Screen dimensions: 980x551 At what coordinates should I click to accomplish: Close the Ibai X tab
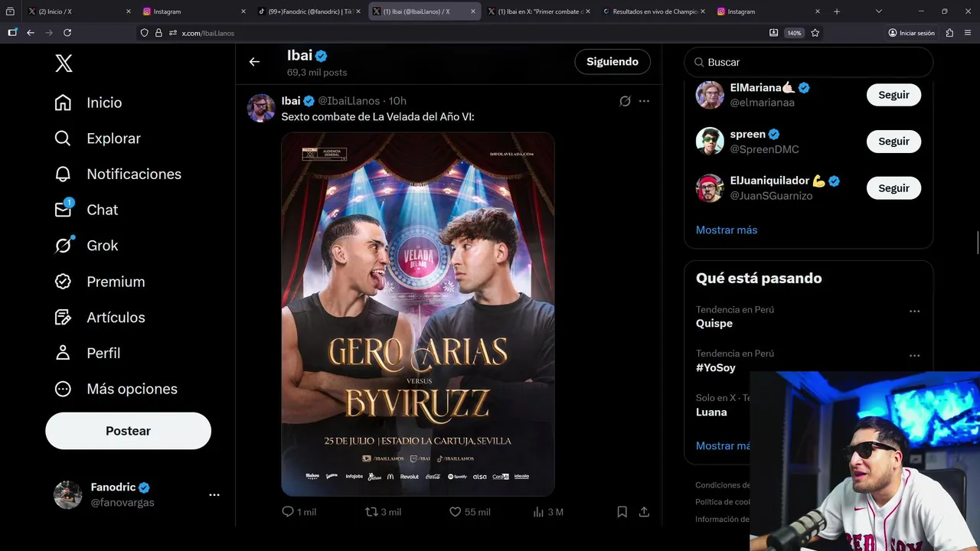click(x=472, y=11)
